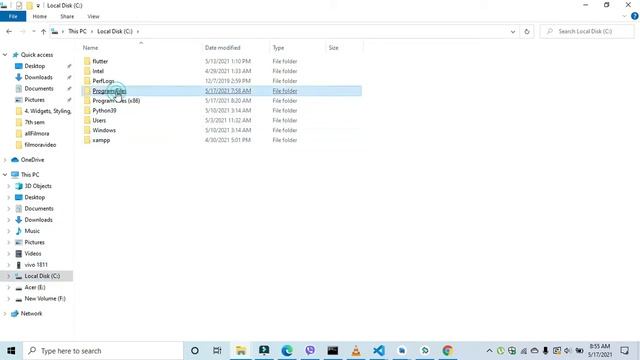Open the Command Prompt taskbar icon
The image size is (640, 360).
(x=333, y=351)
